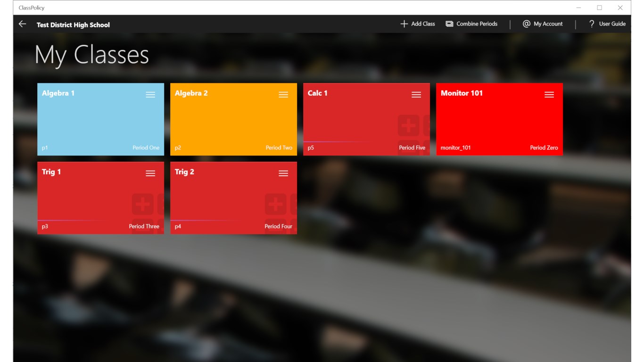Image resolution: width=644 pixels, height=362 pixels.
Task: Click the Combine Periods text label
Action: coord(477,24)
